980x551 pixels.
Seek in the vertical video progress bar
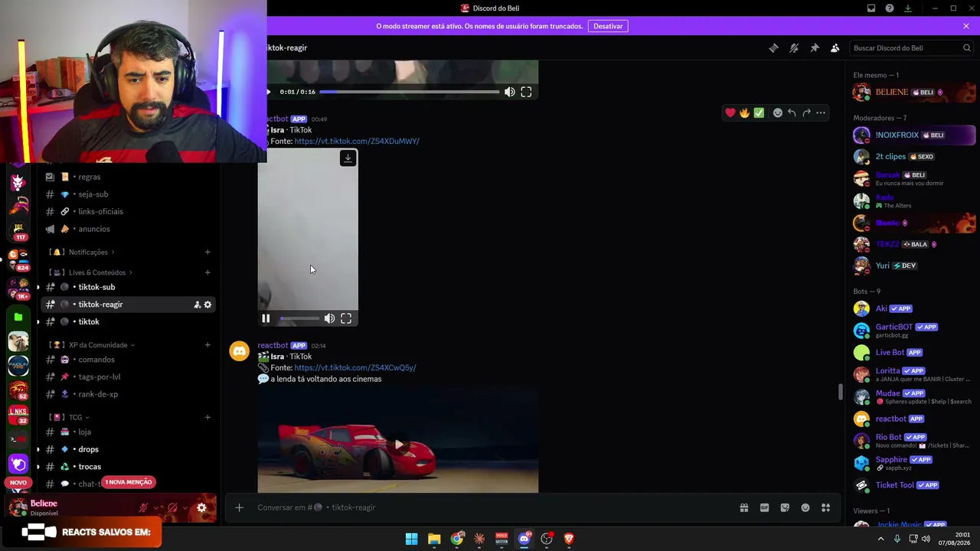(299, 318)
